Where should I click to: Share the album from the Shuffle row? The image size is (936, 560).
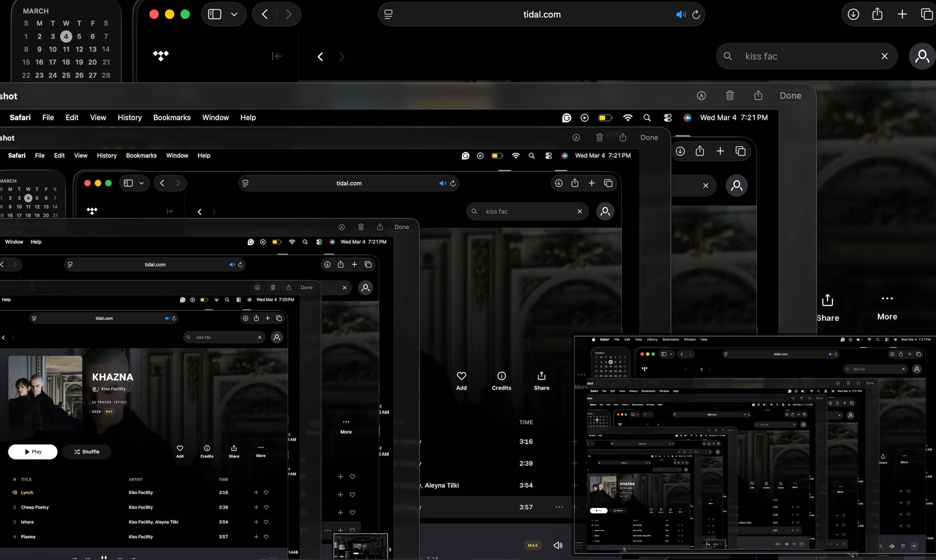(234, 451)
